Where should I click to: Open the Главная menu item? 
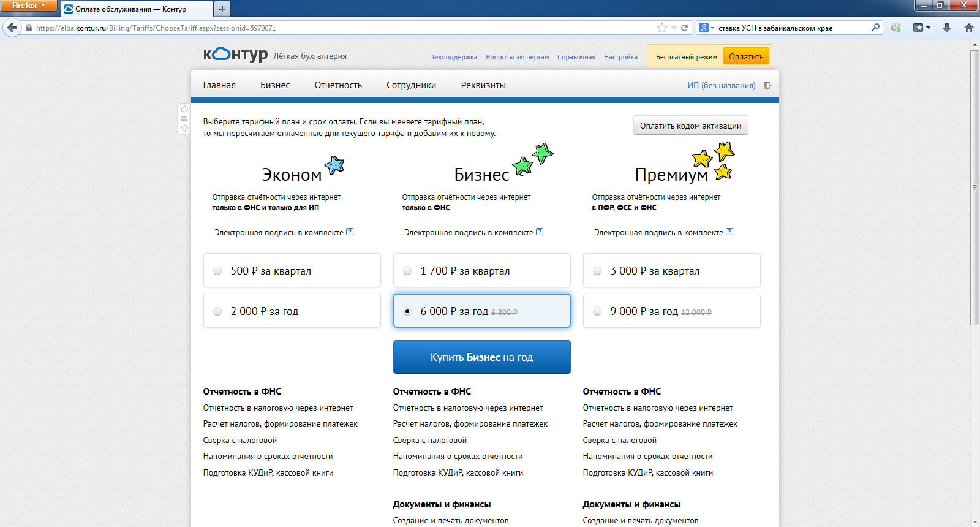click(x=219, y=85)
